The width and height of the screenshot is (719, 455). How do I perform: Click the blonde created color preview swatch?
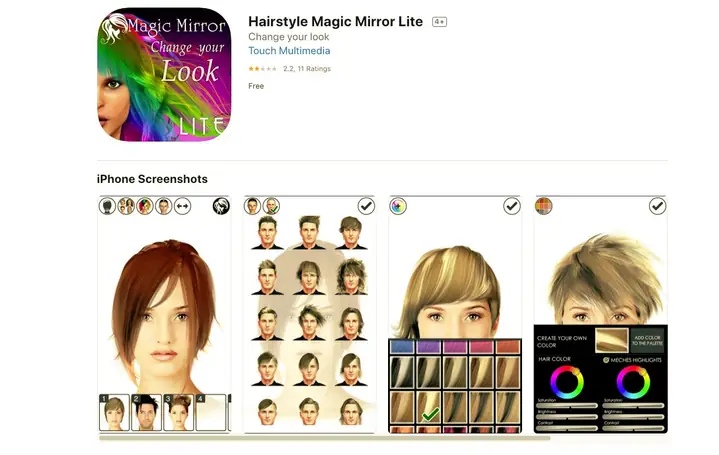(612, 340)
